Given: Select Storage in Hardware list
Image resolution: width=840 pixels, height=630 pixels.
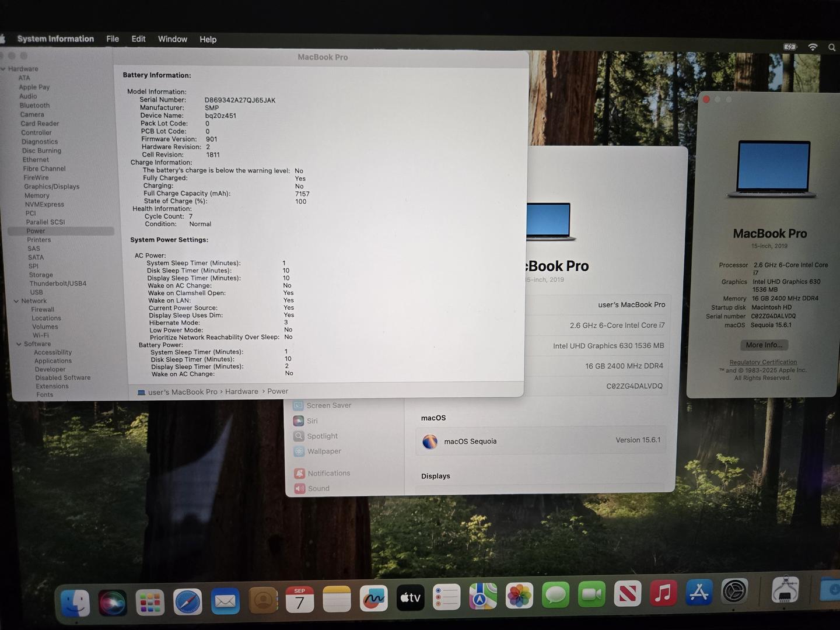Looking at the screenshot, I should pyautogui.click(x=41, y=275).
